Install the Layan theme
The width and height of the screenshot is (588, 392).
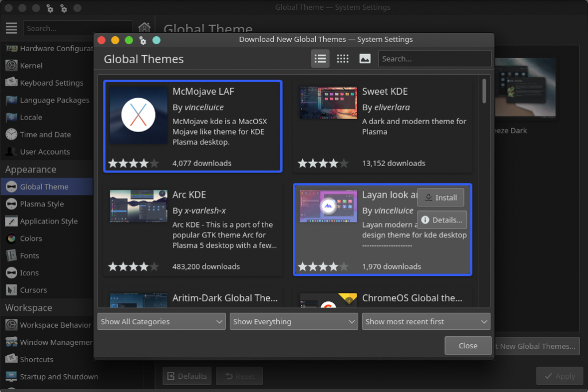point(440,197)
